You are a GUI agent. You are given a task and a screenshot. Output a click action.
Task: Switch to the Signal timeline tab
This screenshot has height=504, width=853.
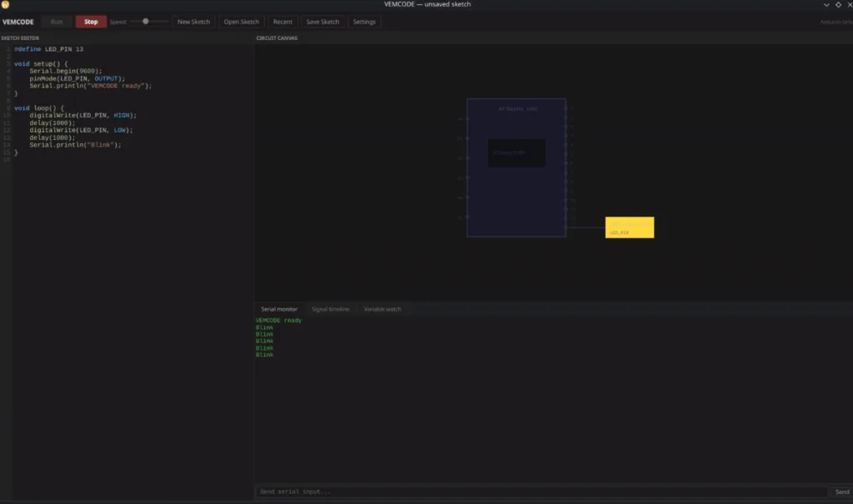pos(330,309)
